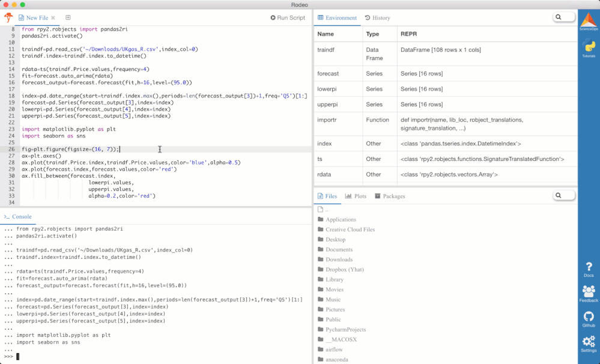The image size is (600, 364).
Task: Select the traindf variable row
Action: click(446, 54)
